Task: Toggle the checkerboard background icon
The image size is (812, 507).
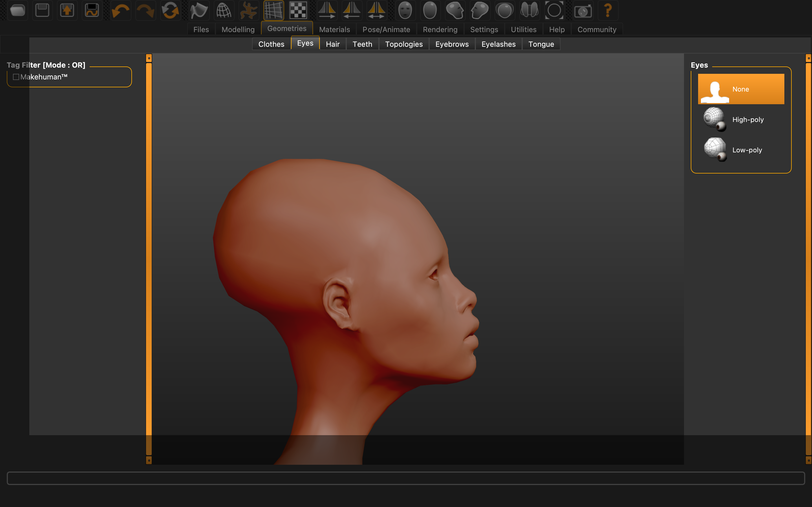Action: click(298, 11)
